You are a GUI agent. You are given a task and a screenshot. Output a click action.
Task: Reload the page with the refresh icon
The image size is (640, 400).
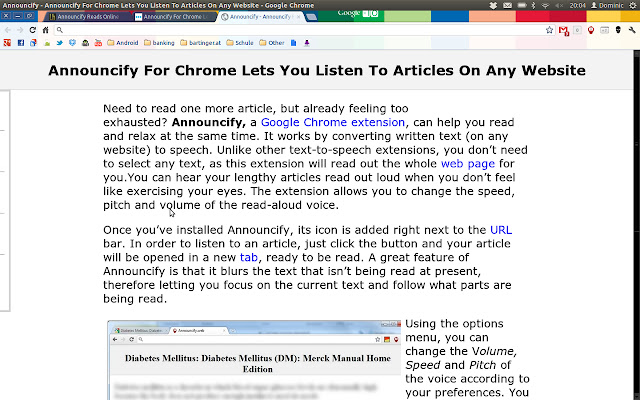point(33,30)
